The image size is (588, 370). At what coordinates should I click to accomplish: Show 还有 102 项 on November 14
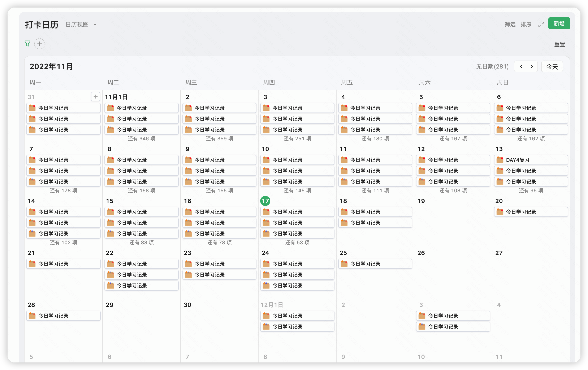point(64,242)
